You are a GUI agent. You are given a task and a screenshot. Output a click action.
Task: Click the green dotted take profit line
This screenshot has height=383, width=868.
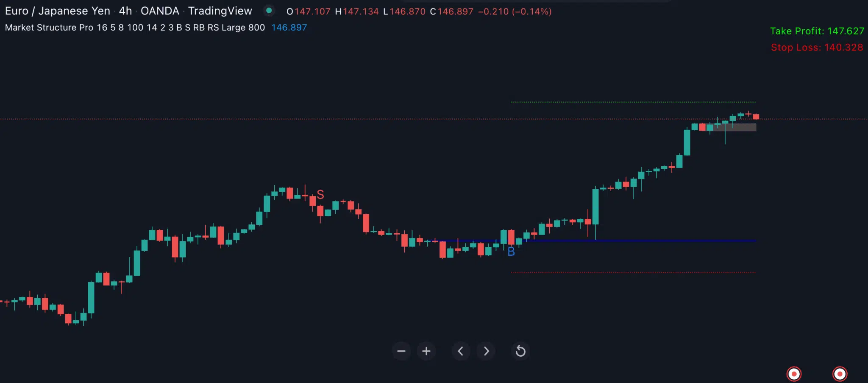[633, 102]
